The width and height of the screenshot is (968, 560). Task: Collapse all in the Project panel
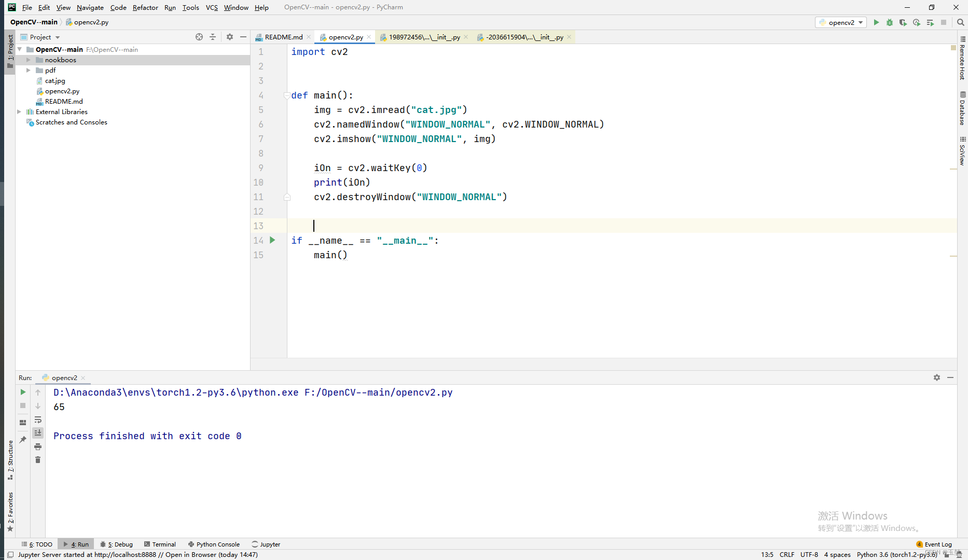pos(213,37)
